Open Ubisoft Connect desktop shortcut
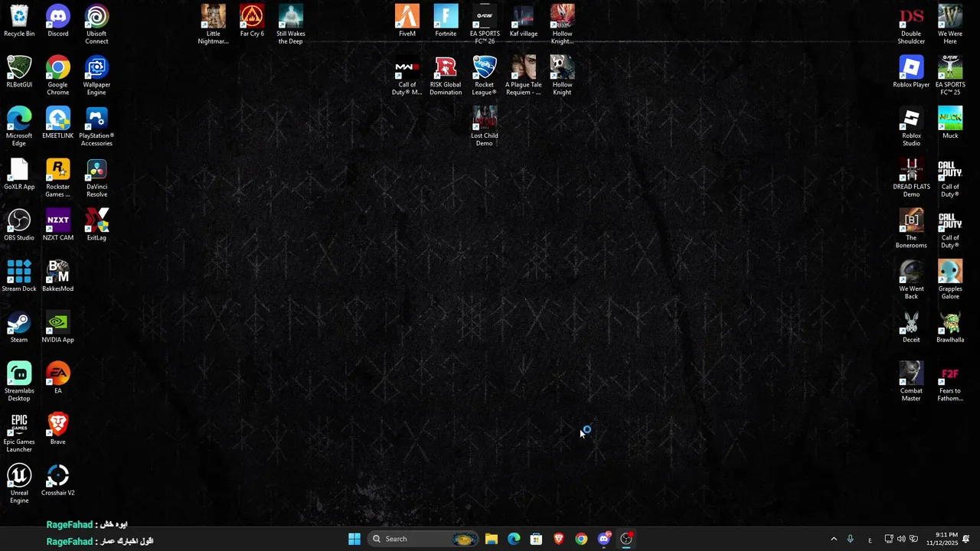980x551 pixels. [x=96, y=25]
